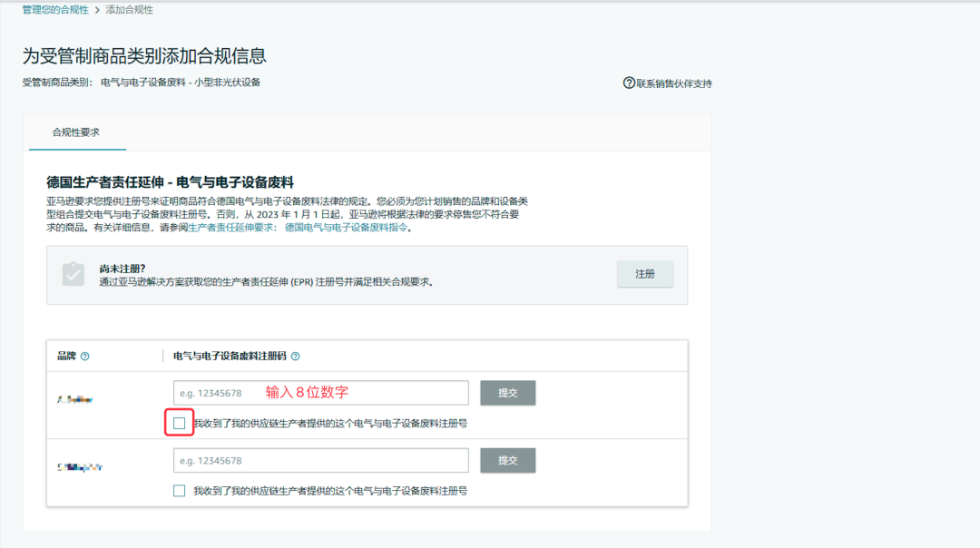Viewport: 980px width, 548px height.
Task: Click the 注册 button
Action: (x=645, y=274)
